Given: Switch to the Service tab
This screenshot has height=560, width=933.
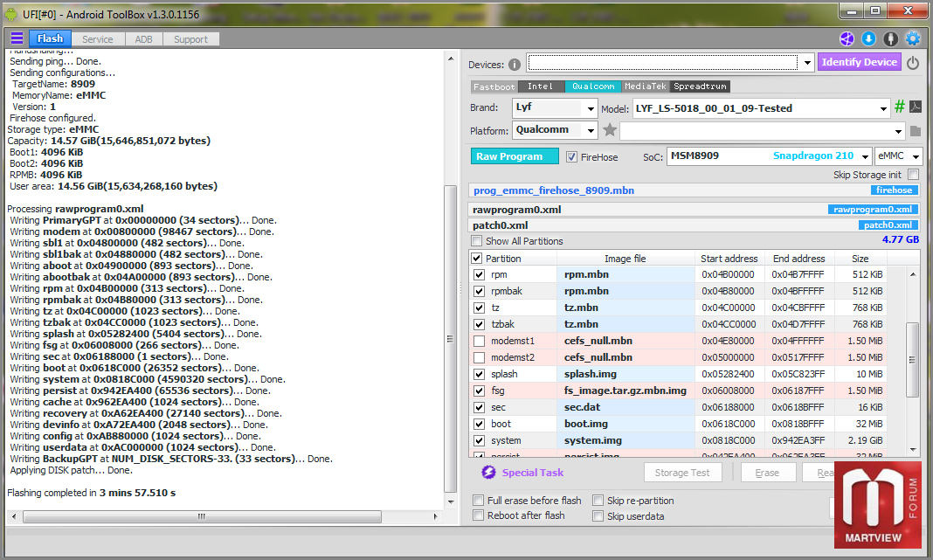Looking at the screenshot, I should coord(98,39).
